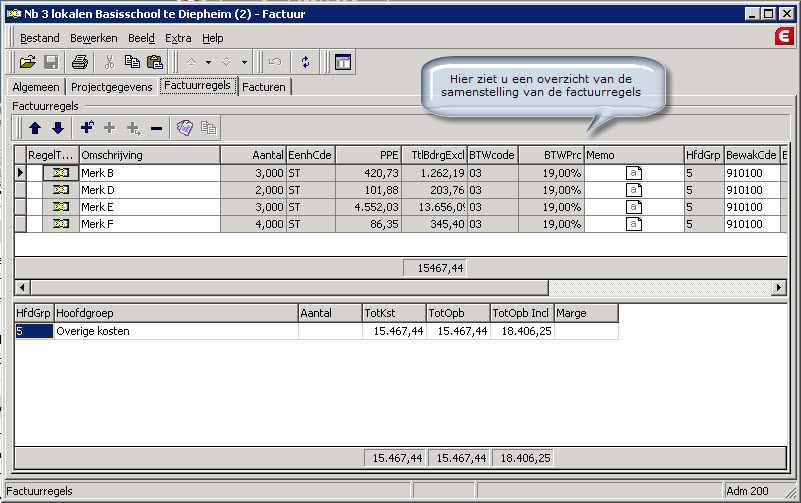Click Overige kosten main group cell
Viewport: 801px width, 503px height.
[176, 331]
